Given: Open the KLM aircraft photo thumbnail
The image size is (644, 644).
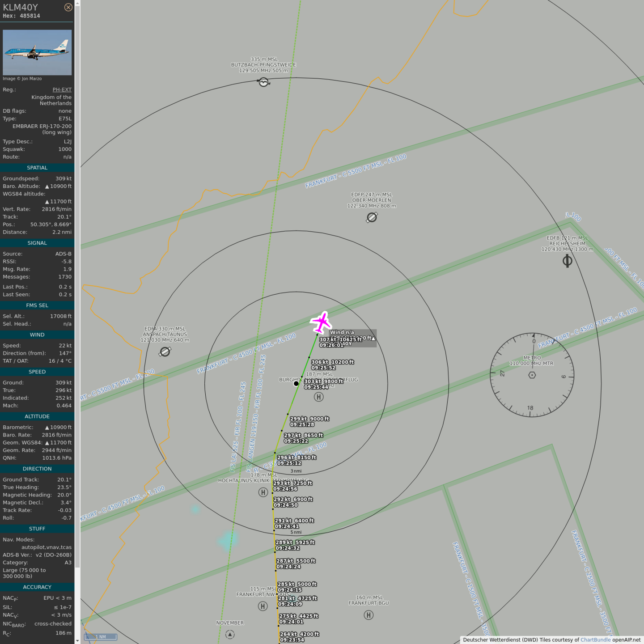Looking at the screenshot, I should 37,52.
